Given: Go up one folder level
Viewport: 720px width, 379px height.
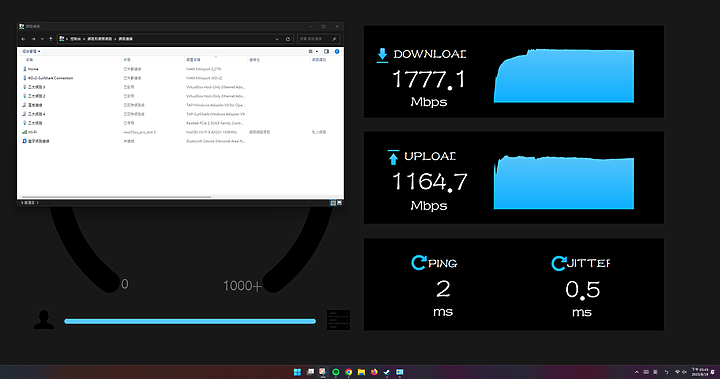Looking at the screenshot, I should (x=51, y=39).
